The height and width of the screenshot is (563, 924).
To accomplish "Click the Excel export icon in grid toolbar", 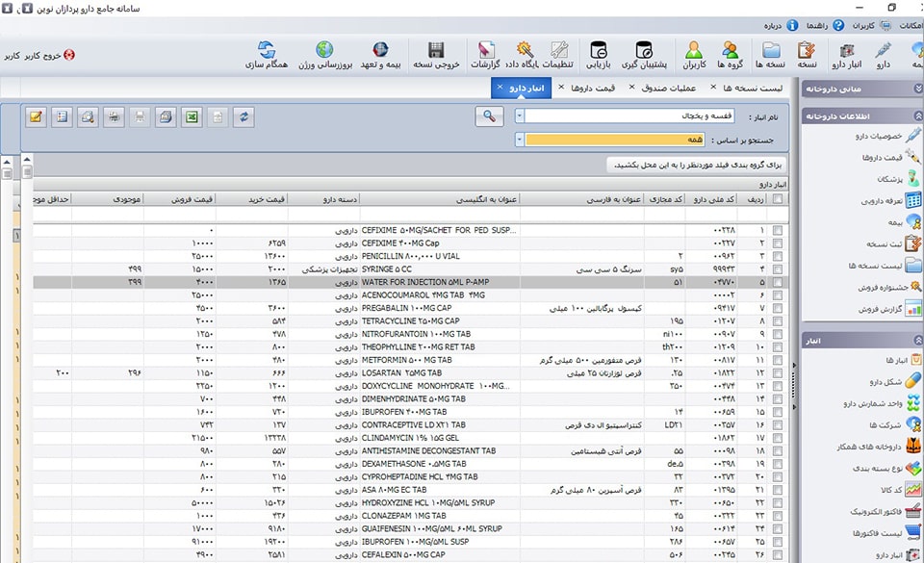I will pyautogui.click(x=192, y=116).
